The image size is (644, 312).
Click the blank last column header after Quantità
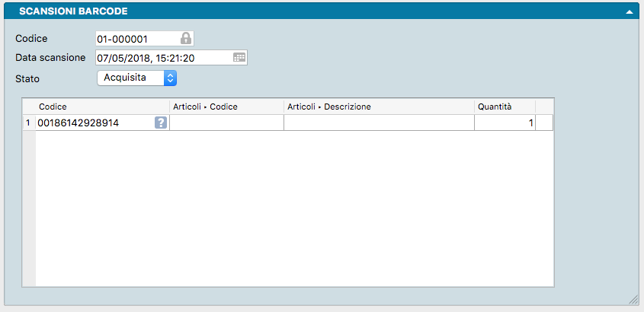pos(544,107)
